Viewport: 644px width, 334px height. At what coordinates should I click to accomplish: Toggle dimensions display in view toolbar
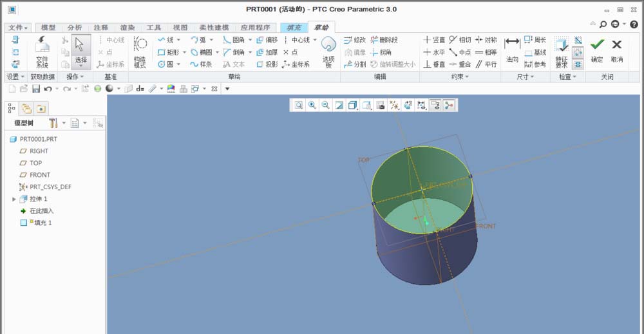click(x=421, y=106)
